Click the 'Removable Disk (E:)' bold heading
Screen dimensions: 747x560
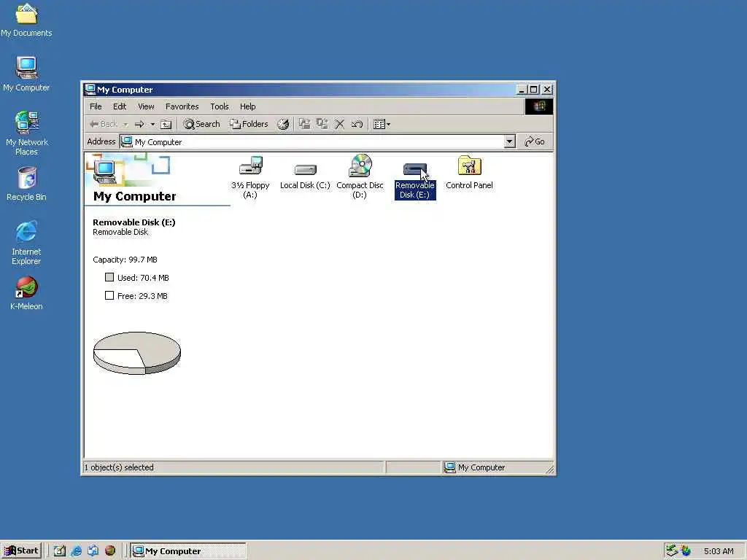tap(134, 222)
